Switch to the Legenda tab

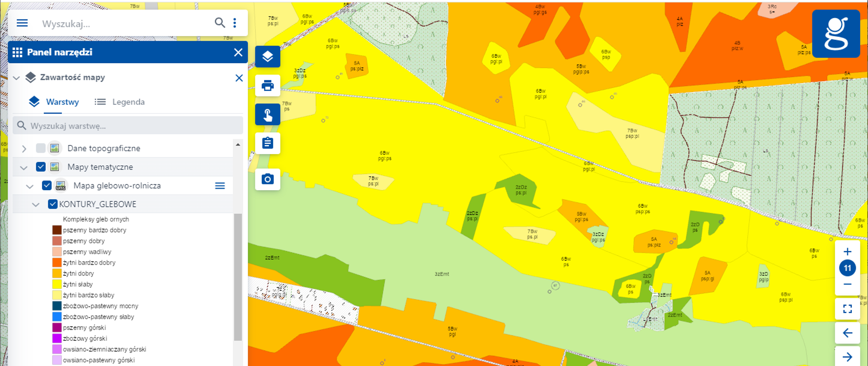click(120, 102)
